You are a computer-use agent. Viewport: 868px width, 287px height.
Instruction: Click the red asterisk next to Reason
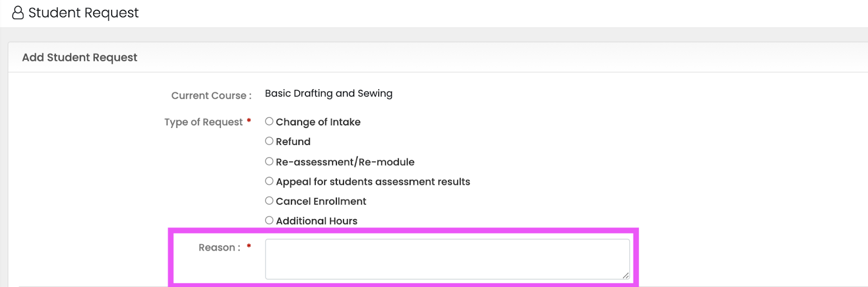tap(249, 246)
